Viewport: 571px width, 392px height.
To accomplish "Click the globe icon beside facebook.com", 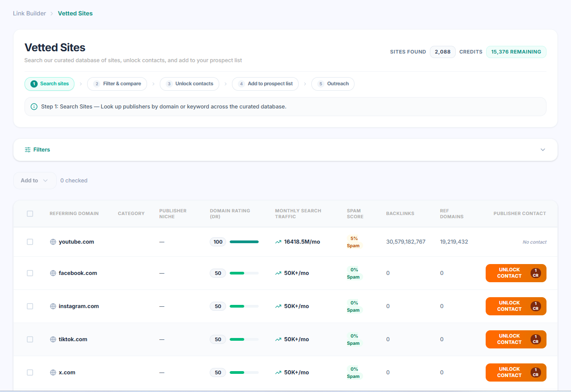I will (53, 273).
